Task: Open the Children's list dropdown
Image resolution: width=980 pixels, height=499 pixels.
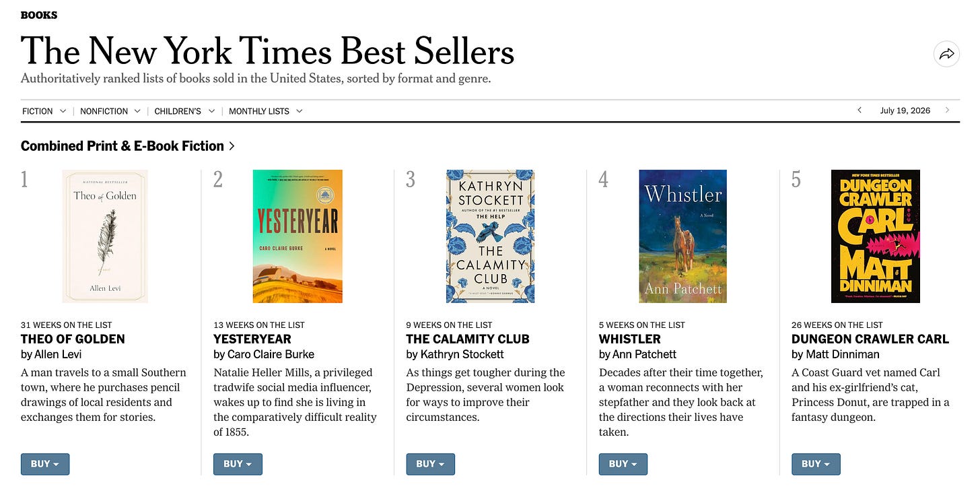Action: tap(184, 111)
